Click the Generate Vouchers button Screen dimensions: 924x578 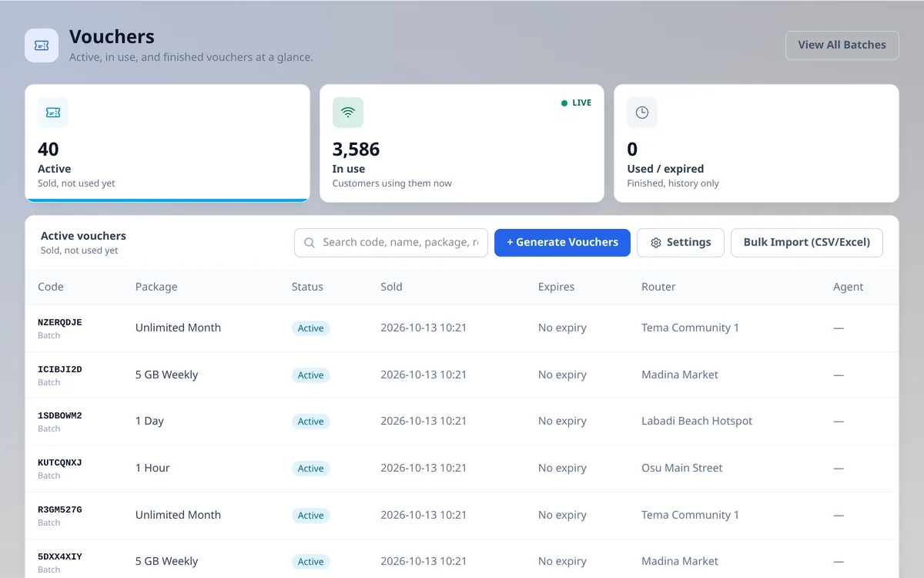pyautogui.click(x=562, y=242)
